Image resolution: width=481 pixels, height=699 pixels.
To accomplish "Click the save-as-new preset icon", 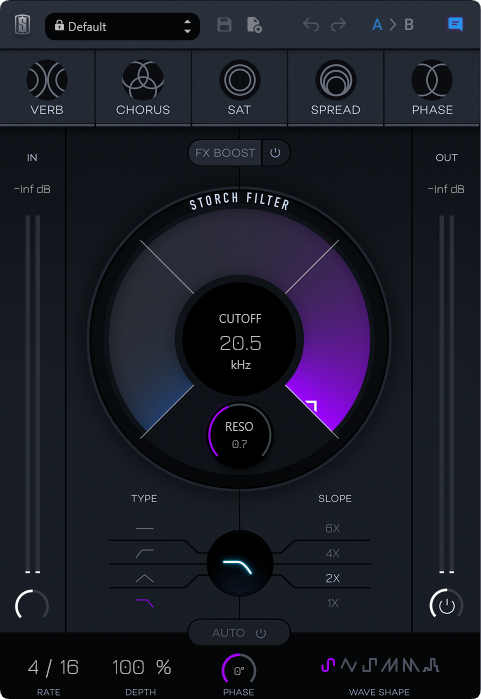I will point(254,25).
